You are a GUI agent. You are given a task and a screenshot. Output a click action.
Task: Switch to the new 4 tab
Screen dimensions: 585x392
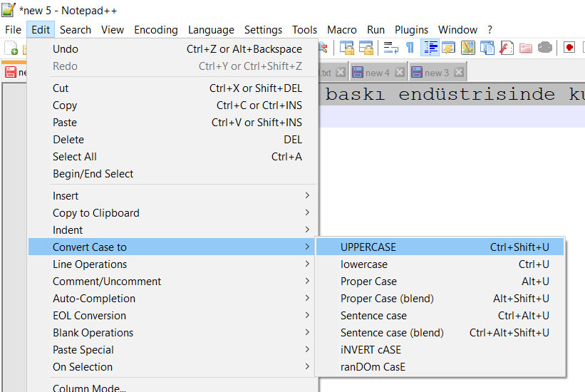pos(377,73)
